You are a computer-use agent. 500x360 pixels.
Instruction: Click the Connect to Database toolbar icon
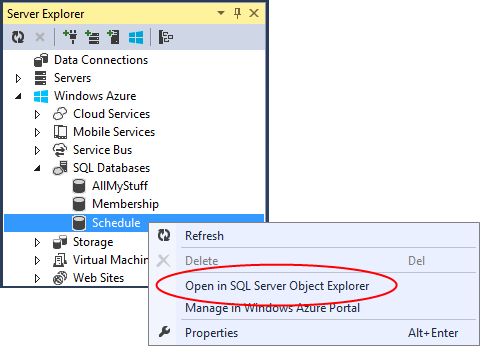pos(70,37)
